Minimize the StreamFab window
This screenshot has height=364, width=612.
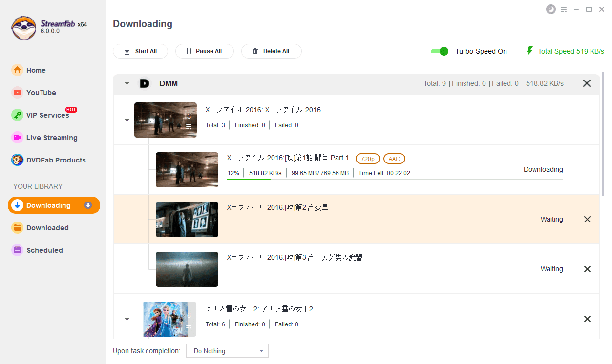pos(576,9)
